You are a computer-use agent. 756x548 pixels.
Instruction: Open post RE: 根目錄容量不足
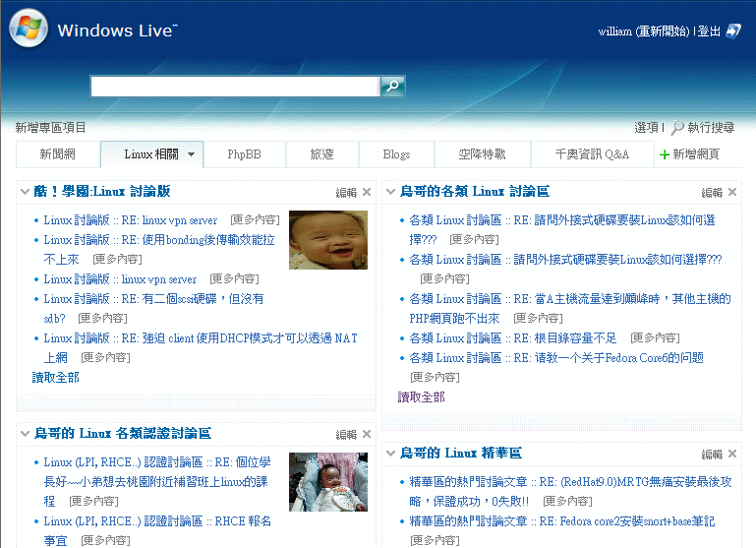[512, 338]
